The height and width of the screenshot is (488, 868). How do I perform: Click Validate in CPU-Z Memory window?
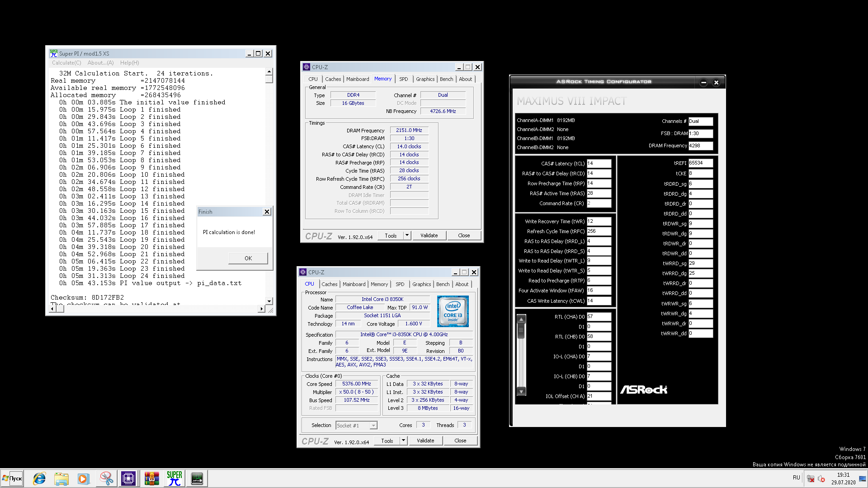pyautogui.click(x=429, y=235)
